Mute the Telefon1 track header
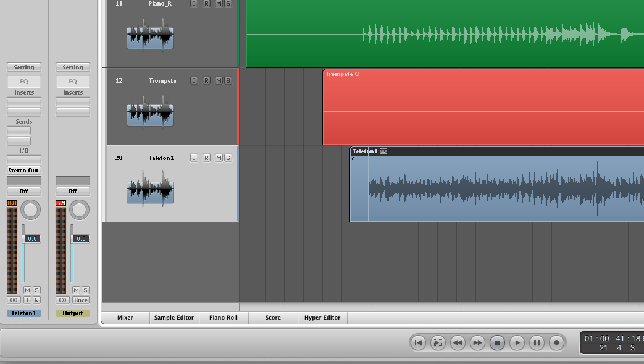 (x=219, y=158)
